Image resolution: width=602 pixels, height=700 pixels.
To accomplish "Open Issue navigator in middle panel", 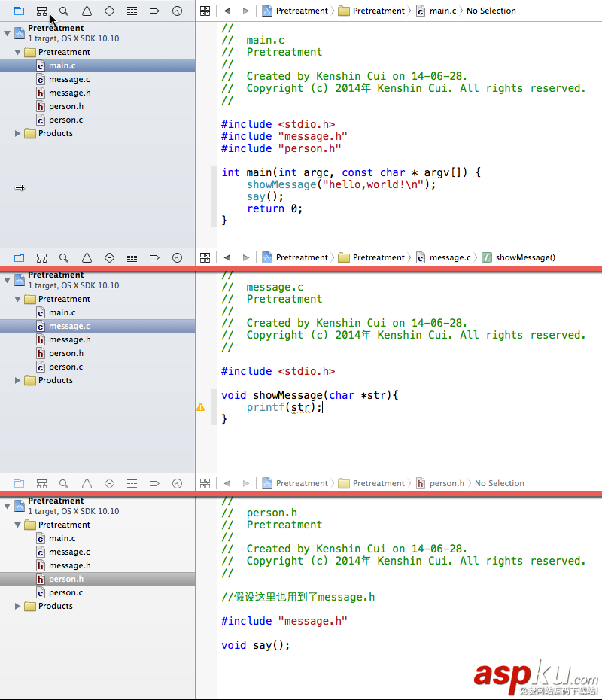I will point(87,257).
